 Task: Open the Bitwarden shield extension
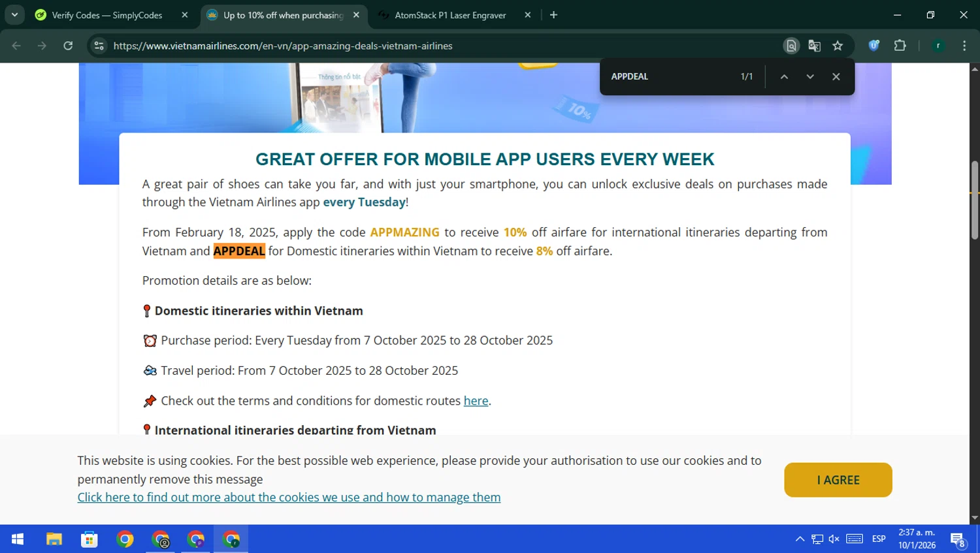click(874, 46)
